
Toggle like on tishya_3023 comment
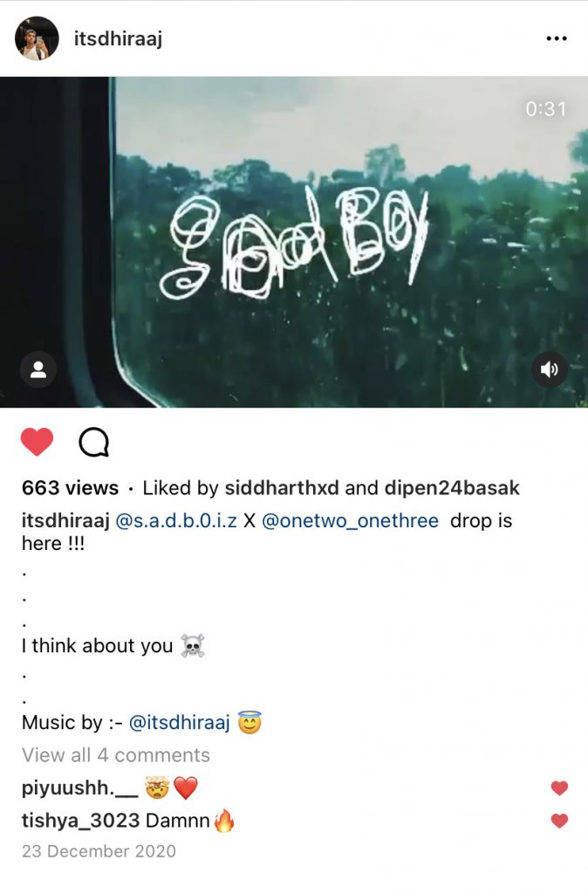(559, 821)
